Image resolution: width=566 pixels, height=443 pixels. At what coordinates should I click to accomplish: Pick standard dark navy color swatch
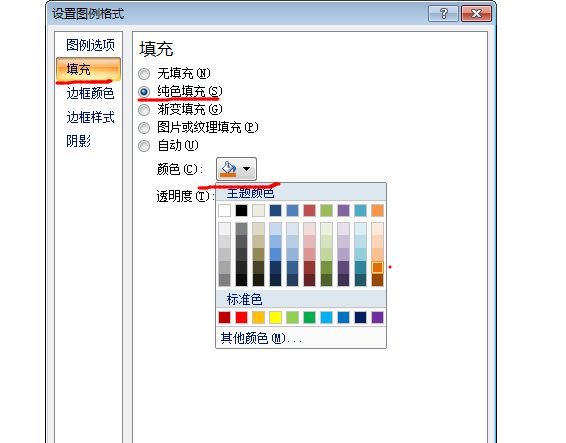pyautogui.click(x=360, y=318)
